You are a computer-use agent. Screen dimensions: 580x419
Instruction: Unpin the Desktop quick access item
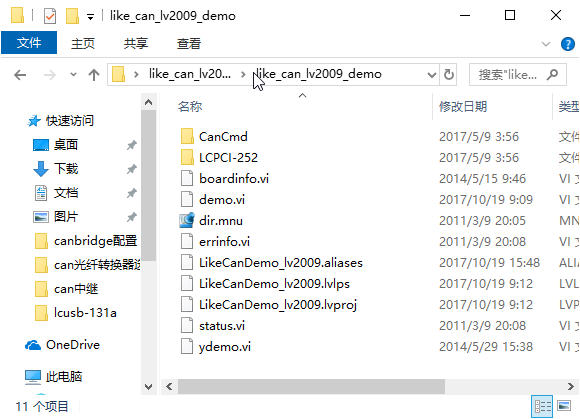[x=132, y=145]
